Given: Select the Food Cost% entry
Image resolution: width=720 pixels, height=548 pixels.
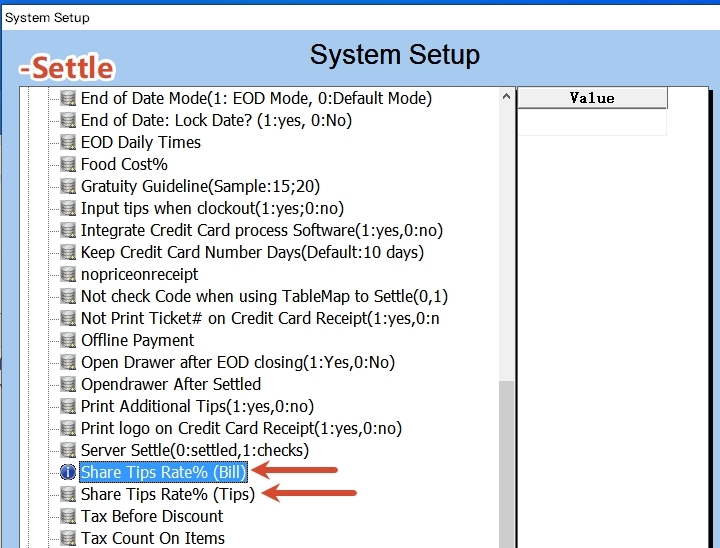Looking at the screenshot, I should (124, 164).
